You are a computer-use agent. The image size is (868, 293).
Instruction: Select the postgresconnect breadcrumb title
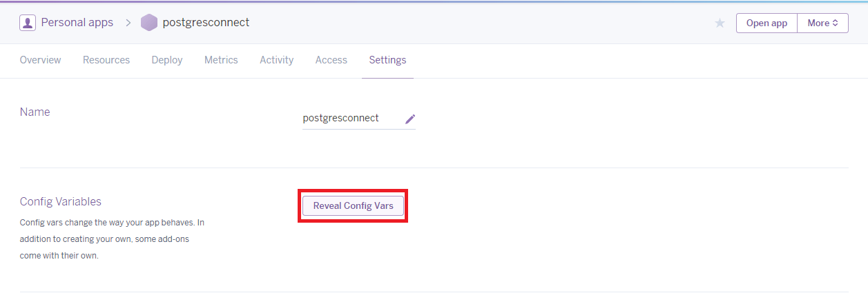tap(206, 23)
